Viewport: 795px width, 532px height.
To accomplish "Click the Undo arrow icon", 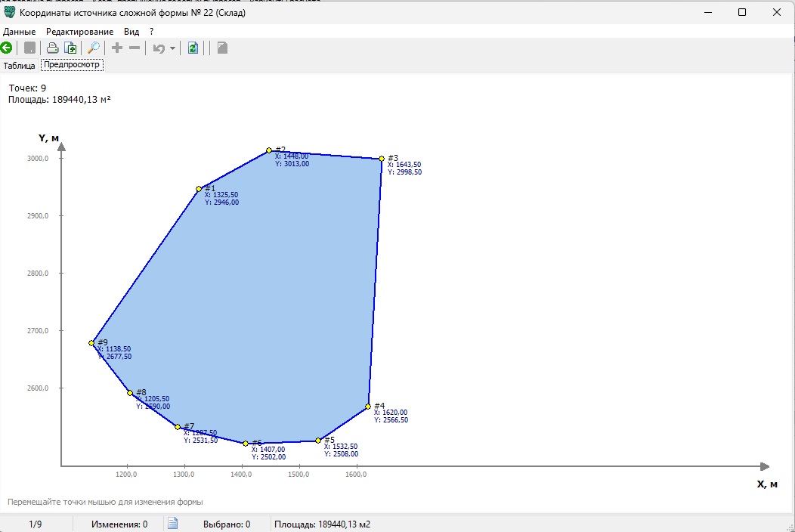I will 159,48.
